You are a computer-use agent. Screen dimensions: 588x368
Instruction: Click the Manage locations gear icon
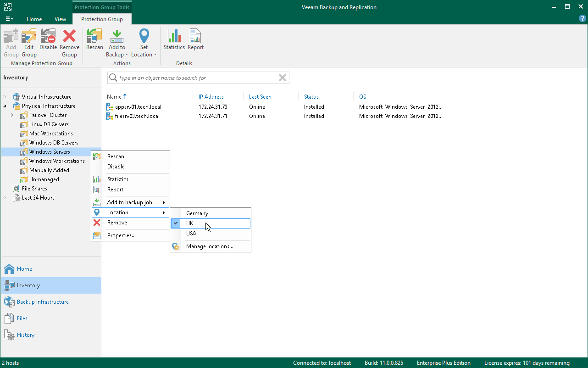click(175, 246)
